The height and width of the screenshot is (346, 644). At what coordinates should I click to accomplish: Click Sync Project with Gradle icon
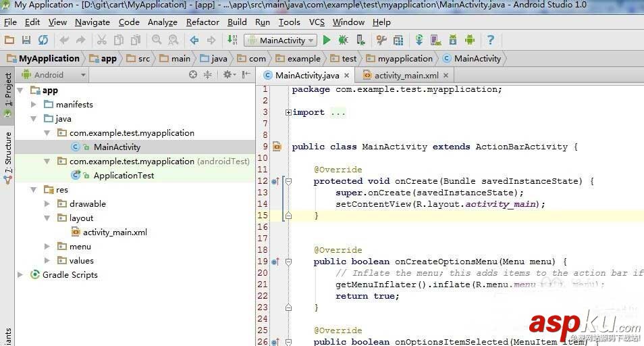tap(419, 40)
